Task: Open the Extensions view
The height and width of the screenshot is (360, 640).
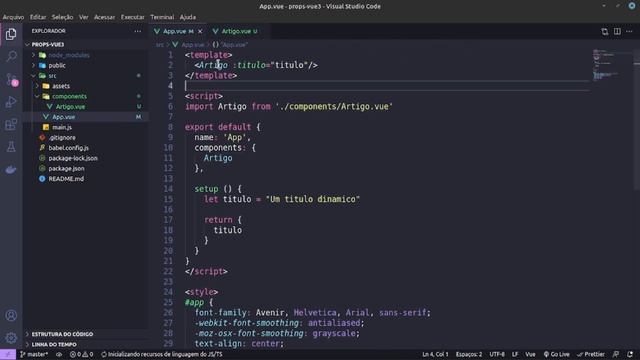Action: point(11,124)
